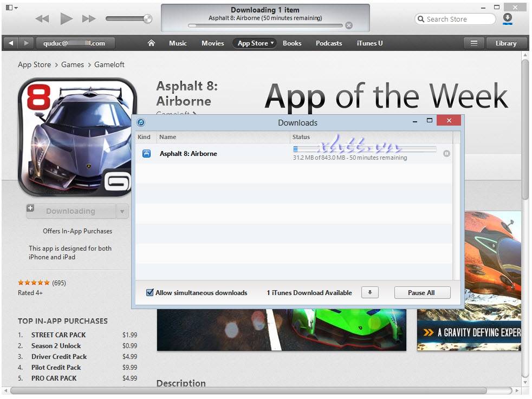The image size is (532, 399).
Task: Select the Asphalt 8: Airborne download row
Action: coord(294,154)
